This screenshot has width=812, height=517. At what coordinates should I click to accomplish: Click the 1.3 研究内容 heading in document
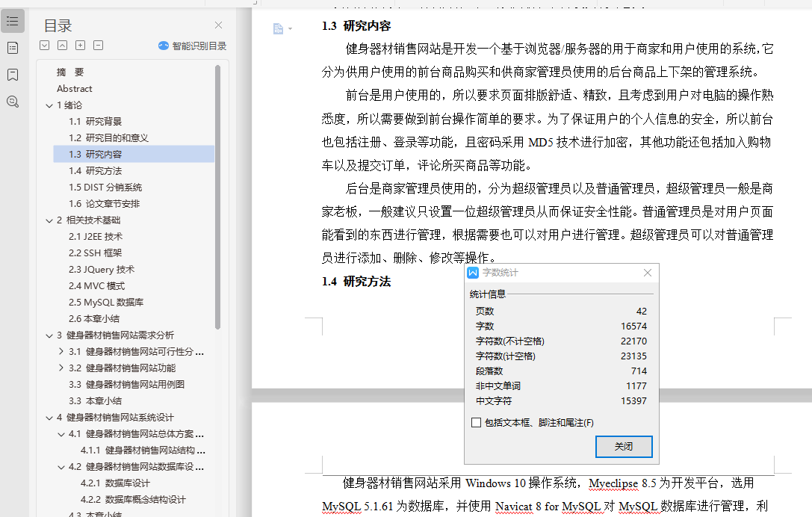(x=356, y=26)
